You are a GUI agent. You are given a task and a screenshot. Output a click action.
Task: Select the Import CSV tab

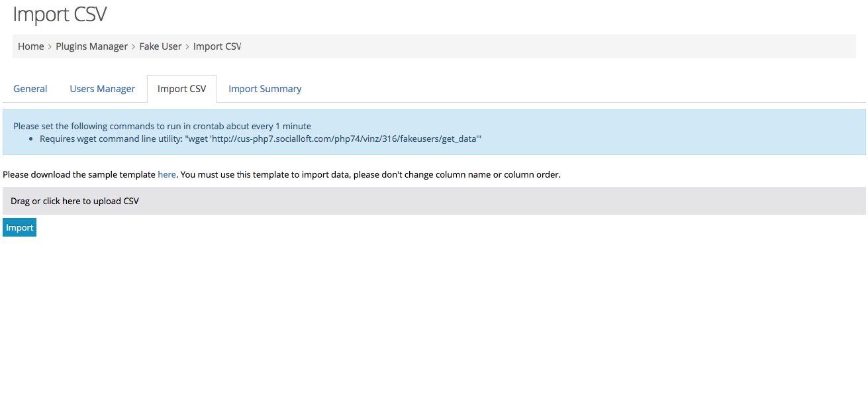pos(181,89)
